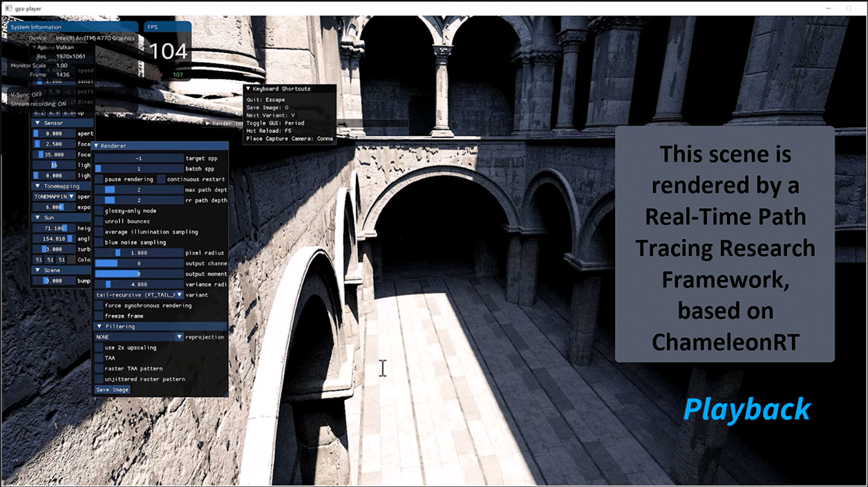Screen dimensions: 868x487
Task: Click the green 107 FPS reading
Action: click(178, 75)
